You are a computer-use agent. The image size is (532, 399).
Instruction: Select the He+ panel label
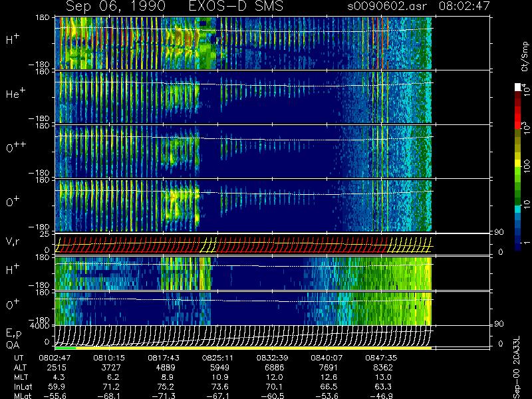pos(15,93)
